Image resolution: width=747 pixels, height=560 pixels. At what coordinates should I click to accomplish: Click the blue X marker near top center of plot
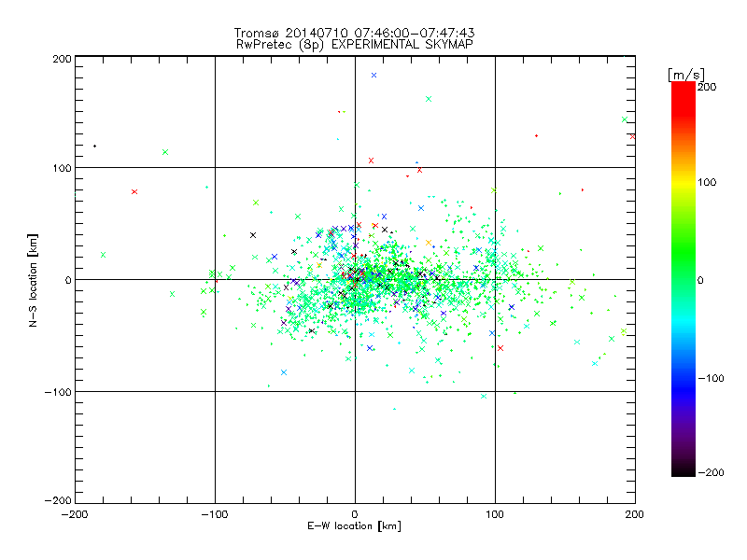click(374, 76)
